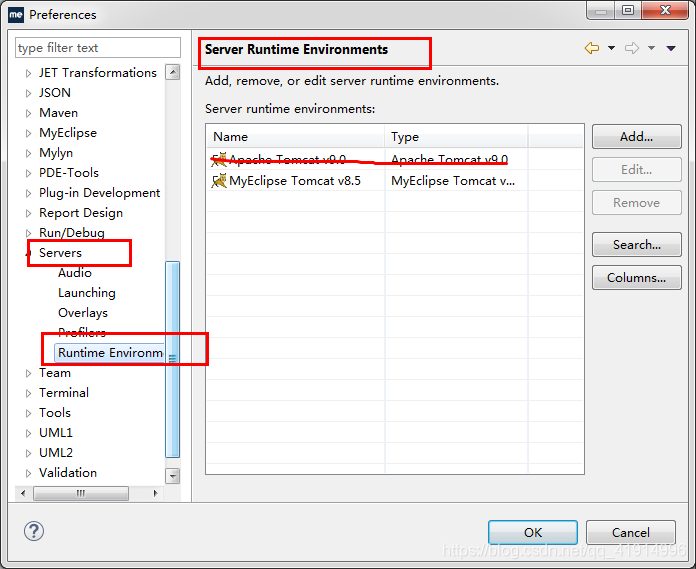696x569 pixels.
Task: Expand the JSON tree node
Action: 28,93
